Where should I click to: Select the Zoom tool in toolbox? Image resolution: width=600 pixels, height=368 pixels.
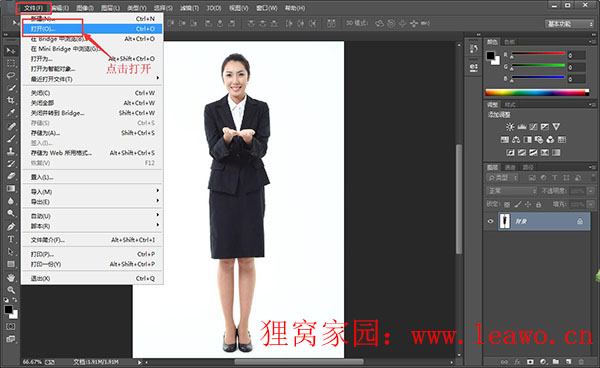tap(11, 290)
